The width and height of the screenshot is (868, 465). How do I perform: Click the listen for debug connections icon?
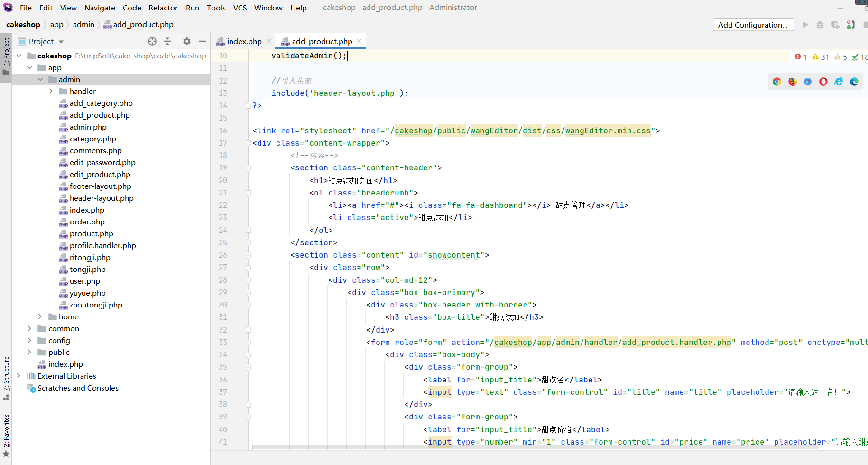851,25
